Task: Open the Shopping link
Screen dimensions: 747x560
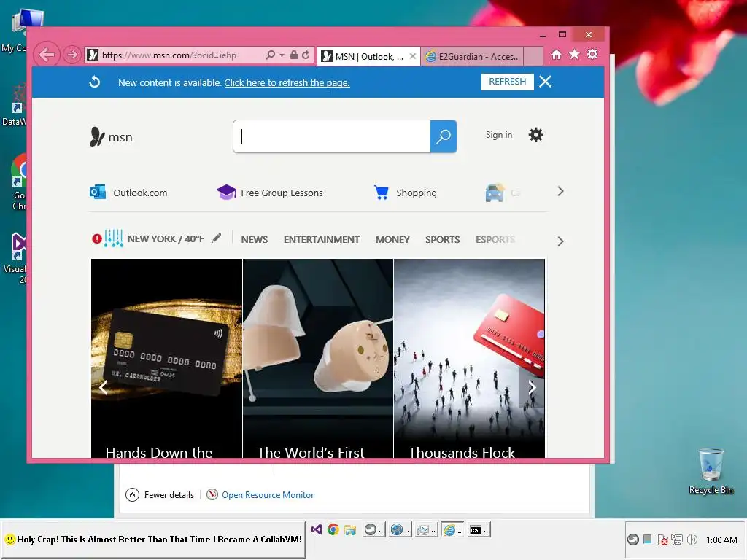Action: pos(417,192)
